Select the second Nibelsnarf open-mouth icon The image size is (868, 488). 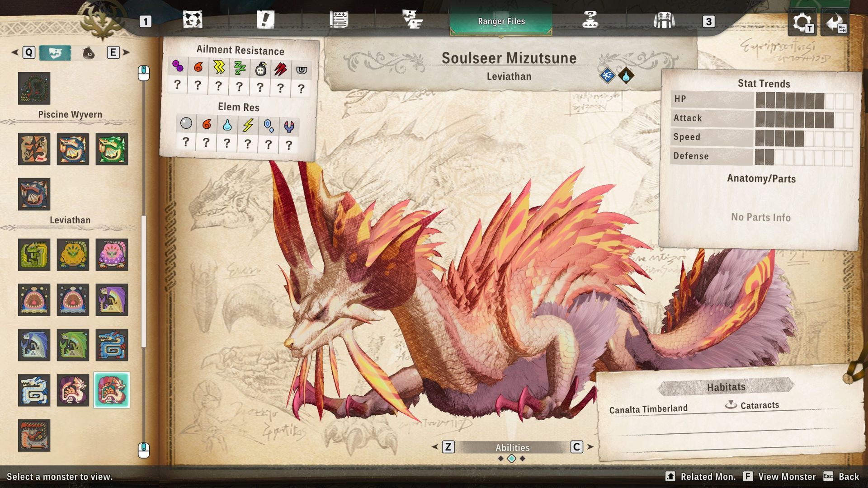tap(73, 300)
